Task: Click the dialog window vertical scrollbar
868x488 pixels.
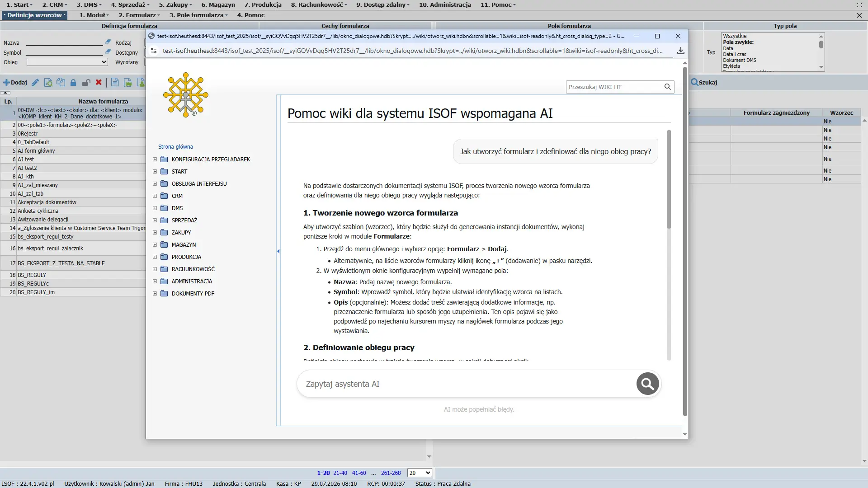Action: coord(685,242)
